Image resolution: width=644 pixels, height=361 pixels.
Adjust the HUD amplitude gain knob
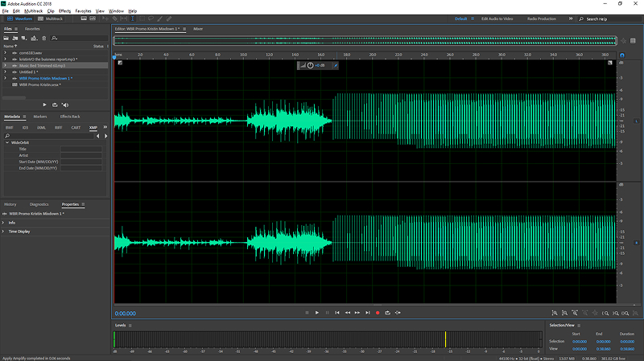310,66
